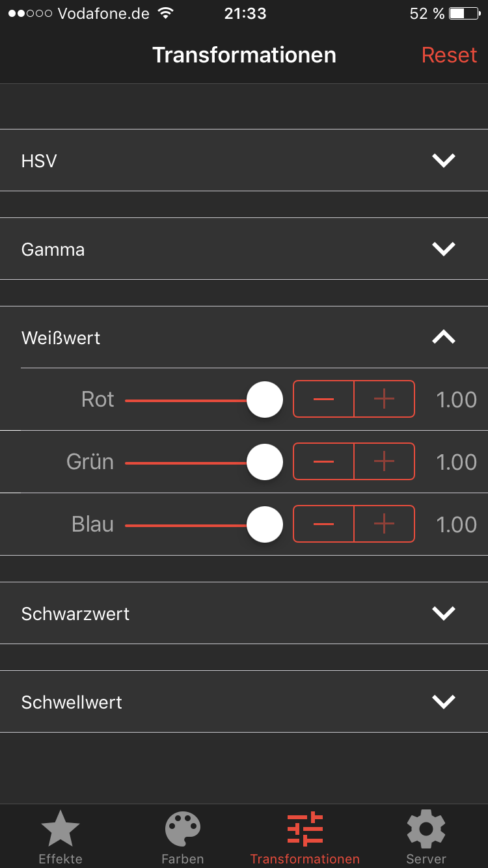Open the Server gear icon

coord(426,830)
